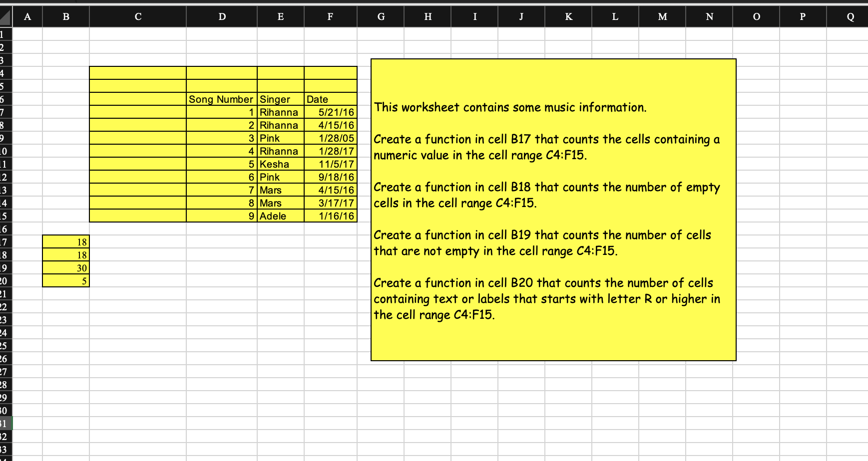Select the "Adele" singer cell
Image resolution: width=868 pixels, height=461 pixels.
[x=281, y=216]
